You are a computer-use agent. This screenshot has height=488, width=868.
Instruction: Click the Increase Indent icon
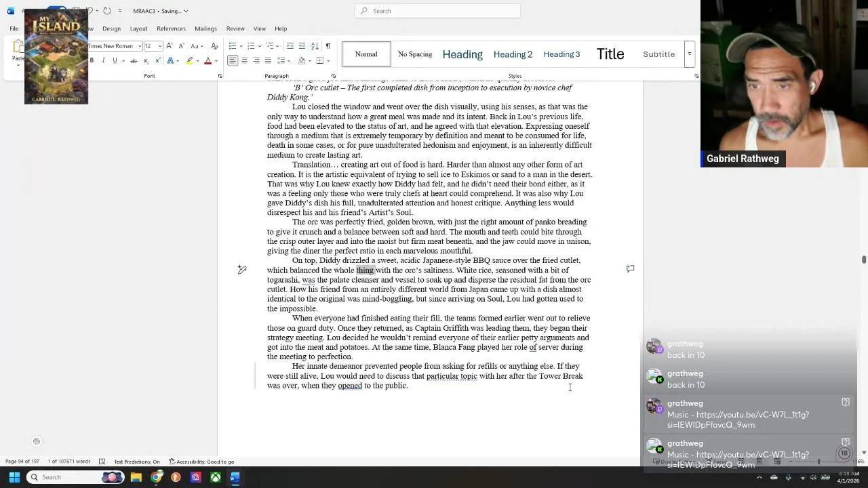pyautogui.click(x=302, y=46)
